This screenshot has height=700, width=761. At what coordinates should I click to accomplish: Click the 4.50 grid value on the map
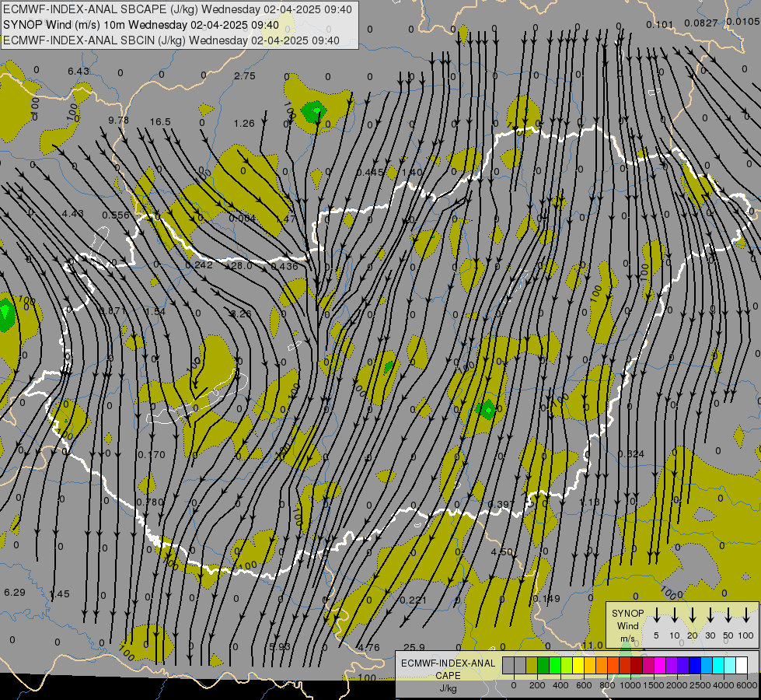(x=502, y=552)
